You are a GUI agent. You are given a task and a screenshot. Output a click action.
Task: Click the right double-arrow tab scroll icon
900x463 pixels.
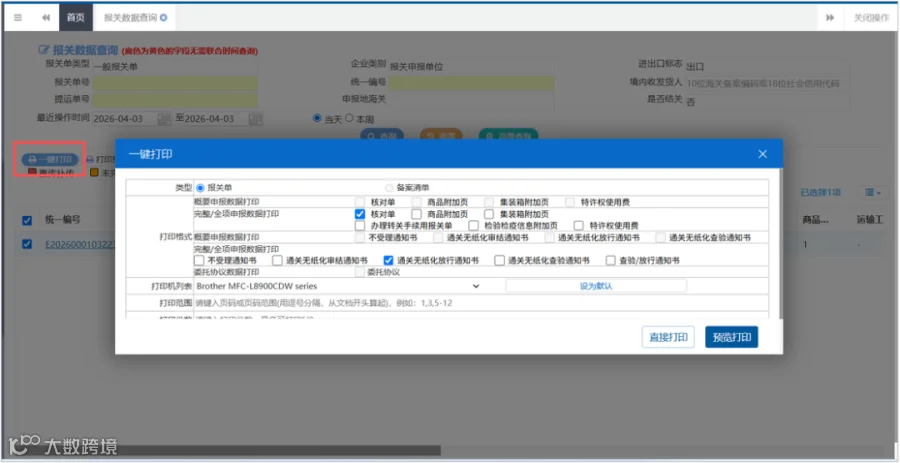click(x=830, y=18)
